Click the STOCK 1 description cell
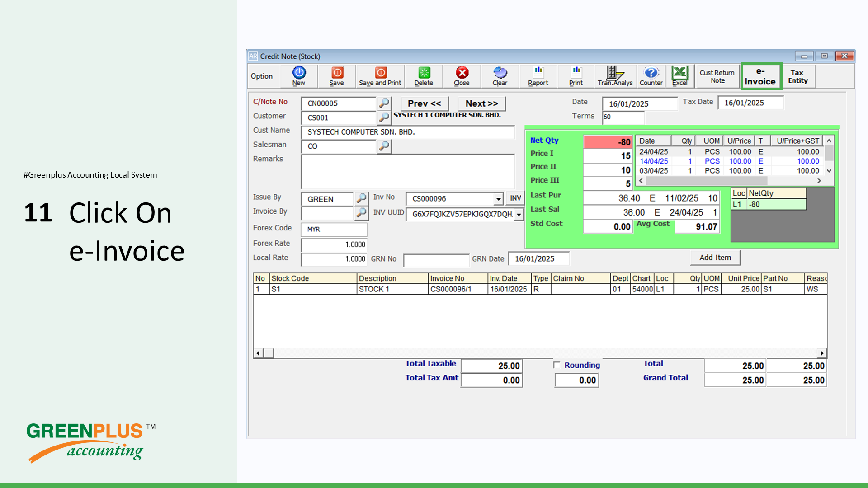The width and height of the screenshot is (868, 488). coord(392,289)
